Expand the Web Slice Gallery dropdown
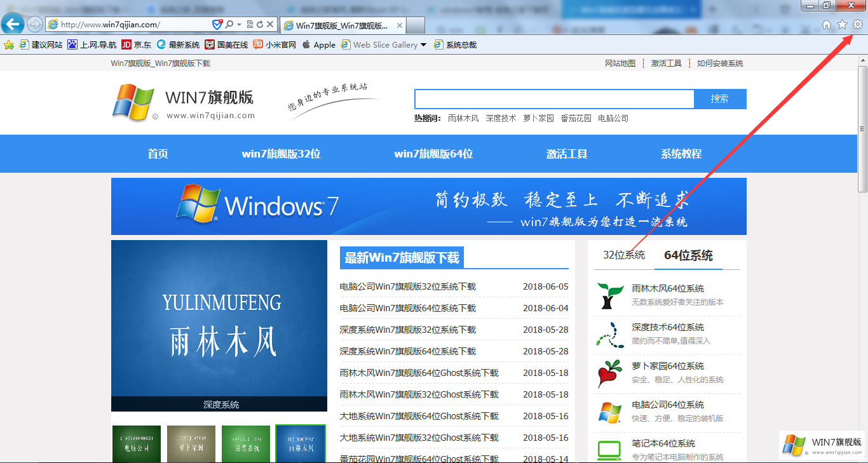 click(423, 45)
